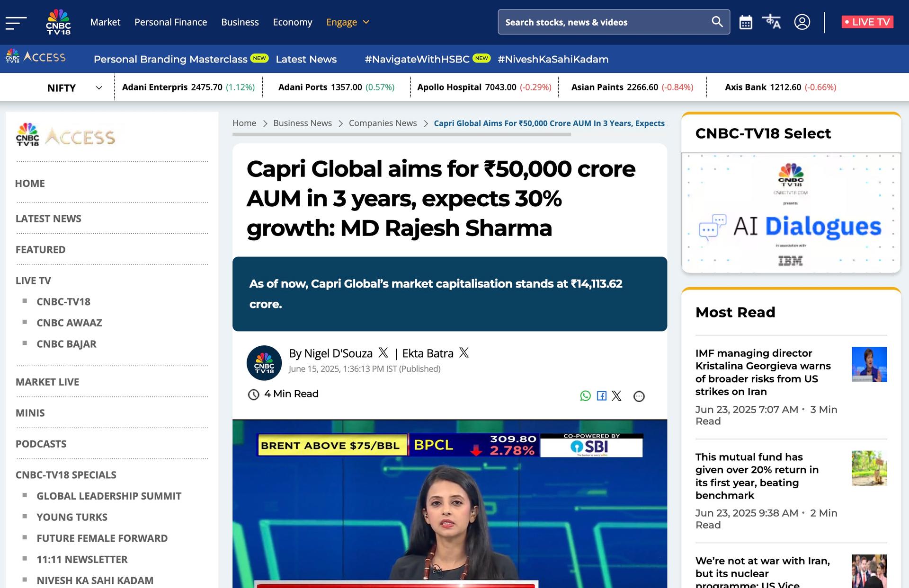Open FUTURE FEMALE FORWARD special

(x=102, y=538)
